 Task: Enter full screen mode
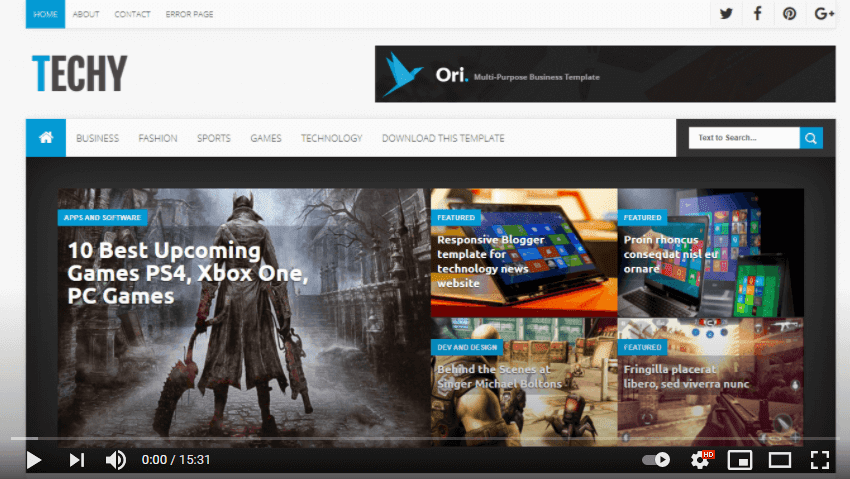[x=820, y=460]
